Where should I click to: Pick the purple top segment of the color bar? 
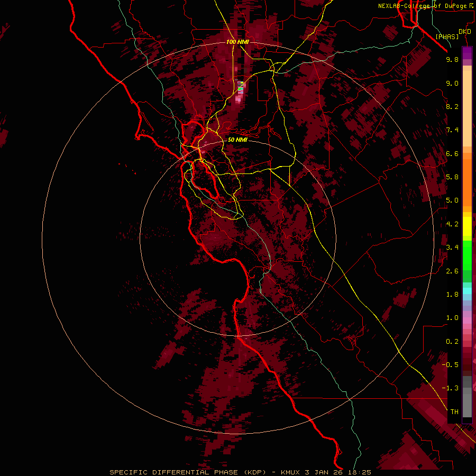(467, 53)
